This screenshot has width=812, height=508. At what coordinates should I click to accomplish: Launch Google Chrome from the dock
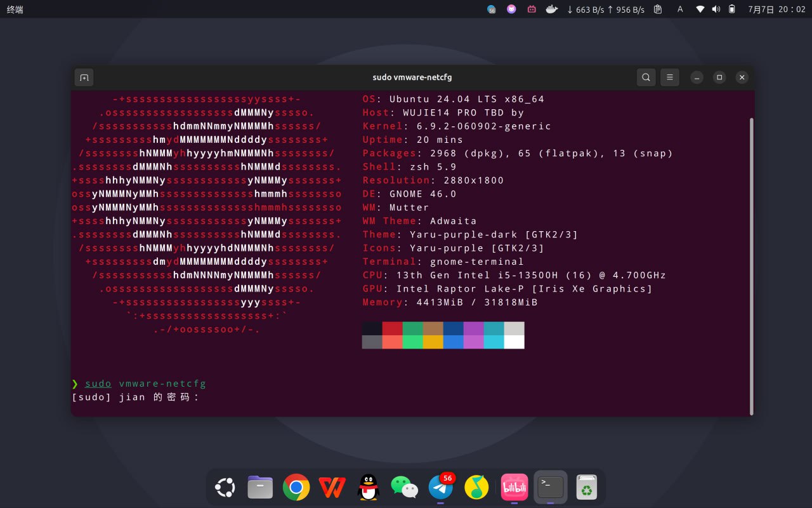296,488
